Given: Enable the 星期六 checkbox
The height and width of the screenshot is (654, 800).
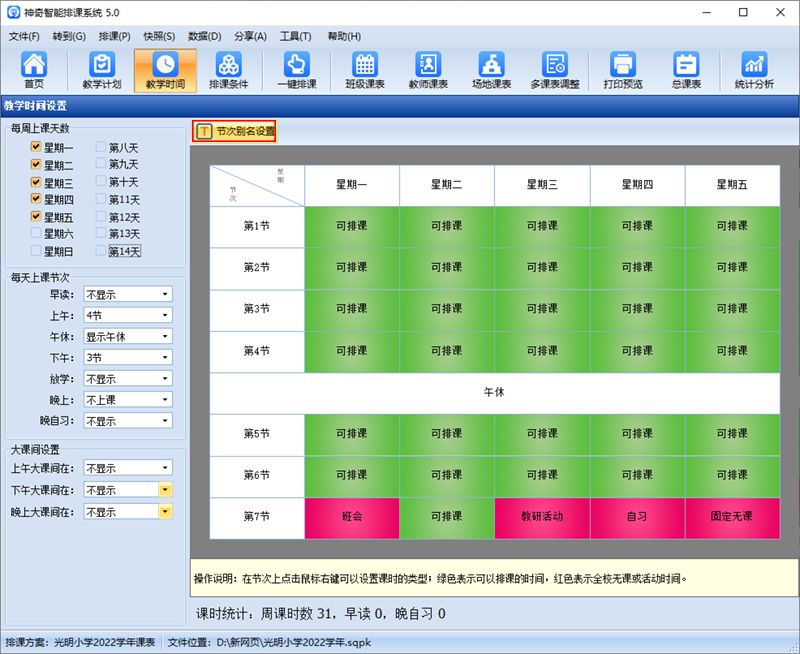Looking at the screenshot, I should [36, 233].
